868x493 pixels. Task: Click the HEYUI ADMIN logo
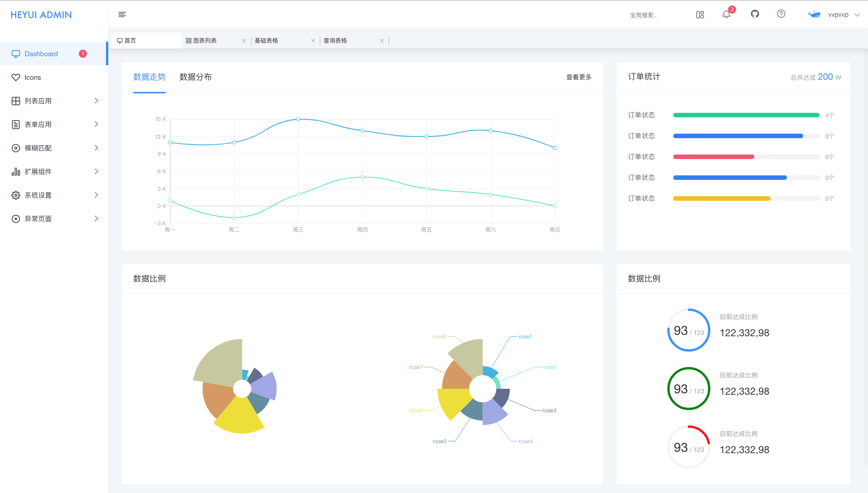41,15
